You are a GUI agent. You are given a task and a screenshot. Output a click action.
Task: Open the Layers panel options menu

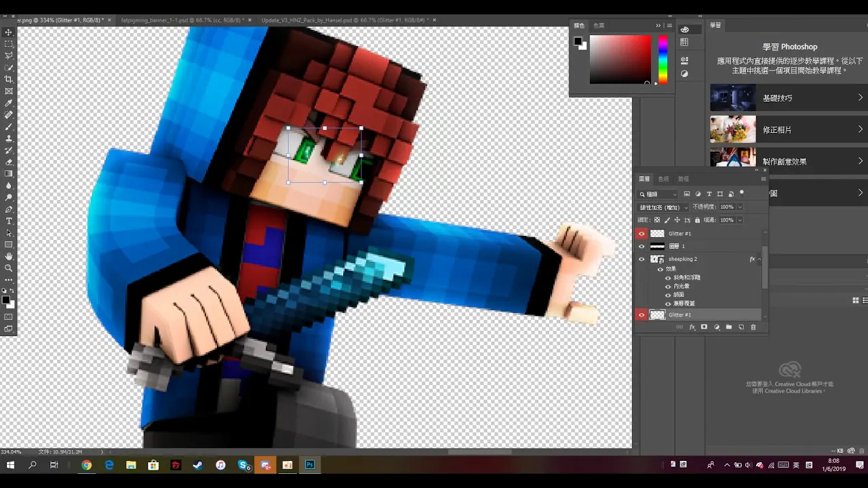pyautogui.click(x=764, y=179)
